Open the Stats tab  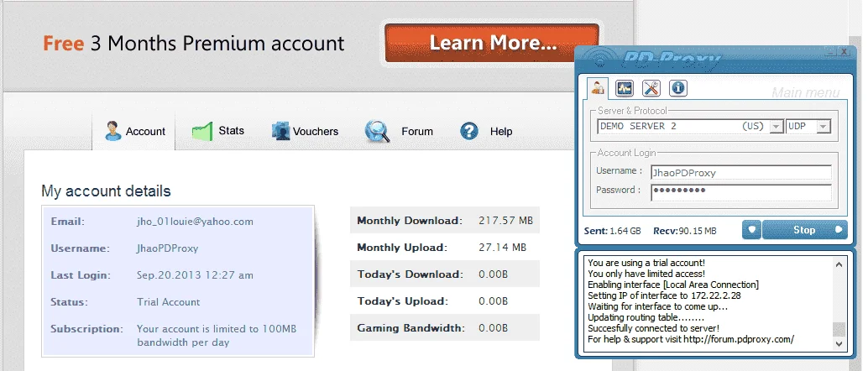[x=217, y=131]
